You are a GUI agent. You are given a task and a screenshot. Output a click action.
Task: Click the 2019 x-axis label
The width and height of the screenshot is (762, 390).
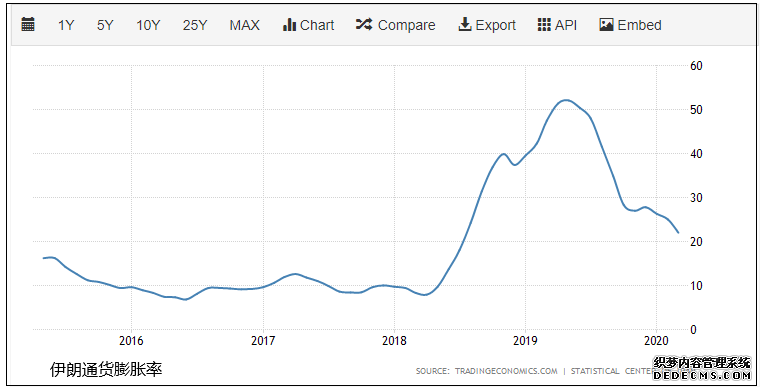[525, 341]
